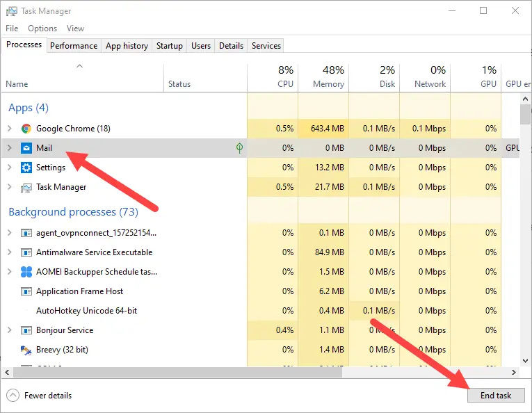The width and height of the screenshot is (532, 413).
Task: Click the agent_ovpnconnect process icon
Action: 26,233
